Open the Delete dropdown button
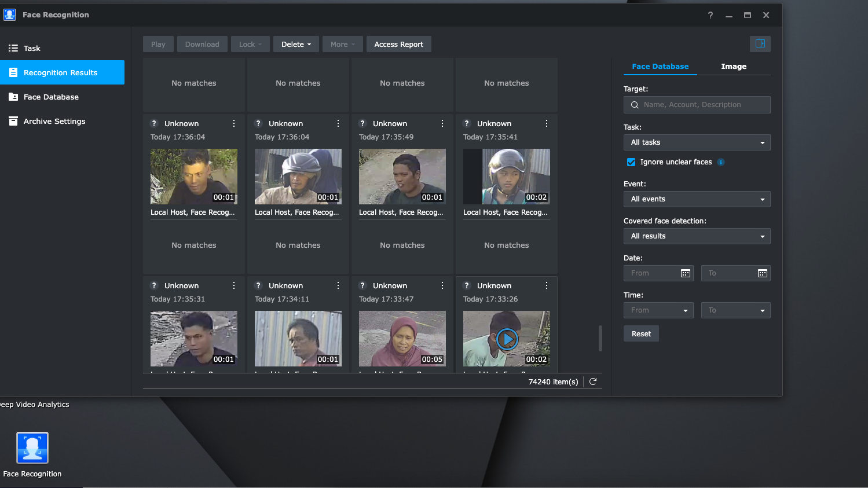868x488 pixels. click(296, 45)
